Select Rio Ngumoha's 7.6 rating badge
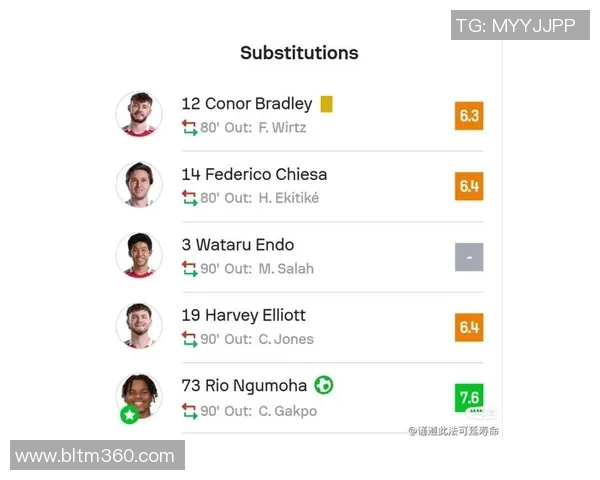 [x=469, y=398]
